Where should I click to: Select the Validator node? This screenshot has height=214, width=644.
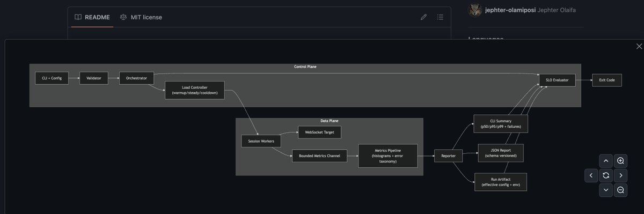(94, 78)
